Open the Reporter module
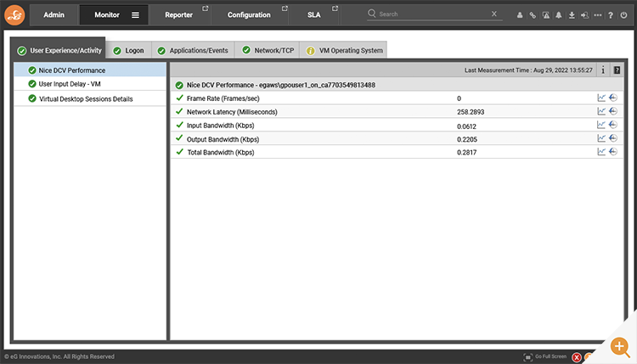The width and height of the screenshot is (637, 364). (178, 15)
